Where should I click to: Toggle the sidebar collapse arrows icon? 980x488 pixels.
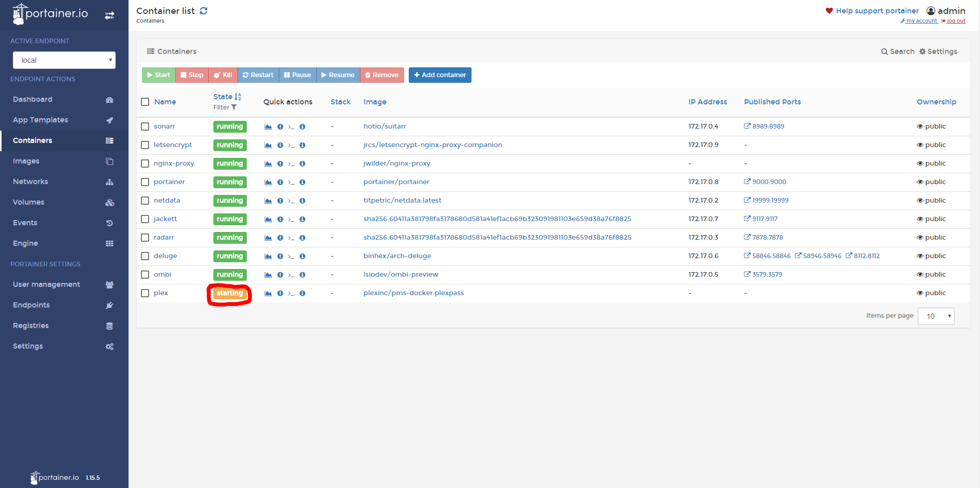coord(110,15)
